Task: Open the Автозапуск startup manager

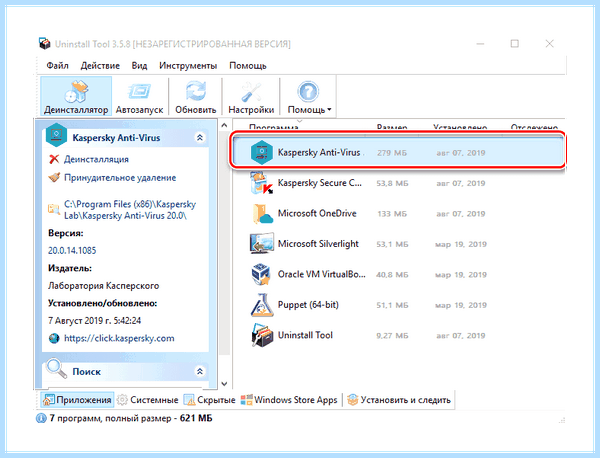Action: point(139,96)
